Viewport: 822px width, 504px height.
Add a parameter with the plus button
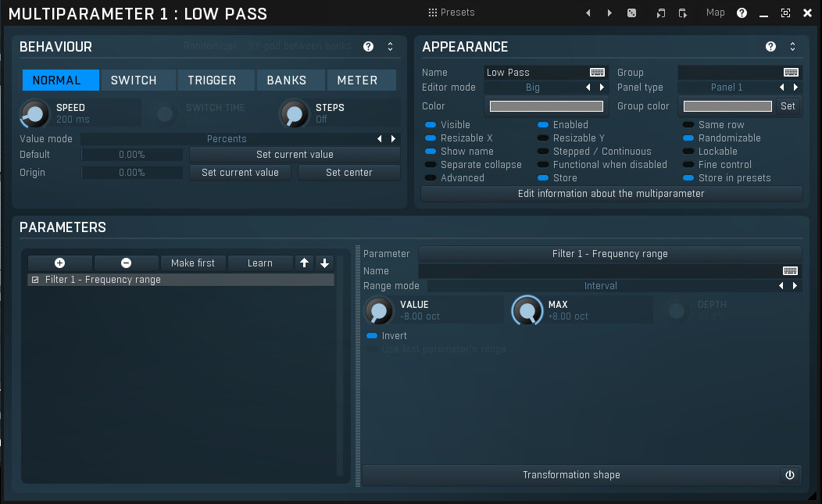(x=60, y=263)
